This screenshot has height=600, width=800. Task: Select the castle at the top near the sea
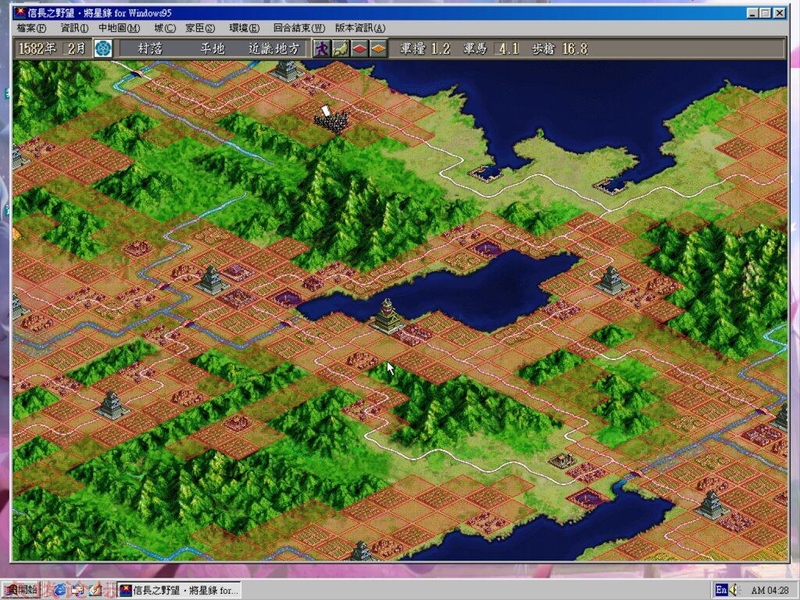[287, 70]
